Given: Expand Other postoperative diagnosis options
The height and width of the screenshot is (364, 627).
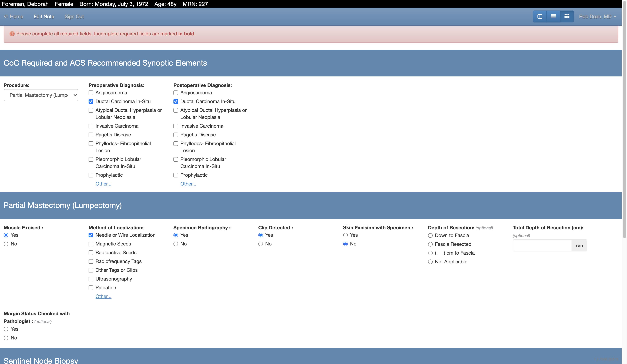Looking at the screenshot, I should 188,184.
